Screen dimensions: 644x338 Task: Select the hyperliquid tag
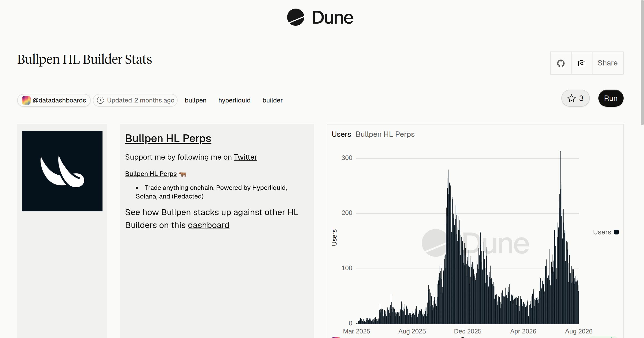235,100
